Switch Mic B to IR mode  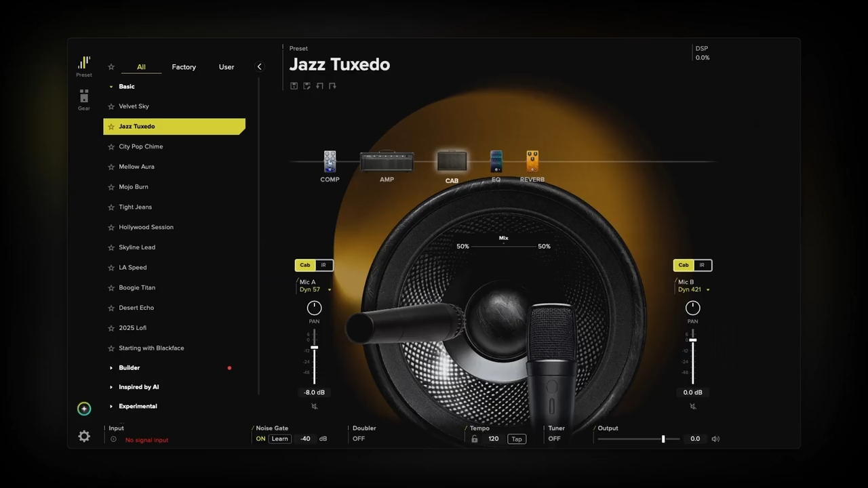click(x=702, y=265)
